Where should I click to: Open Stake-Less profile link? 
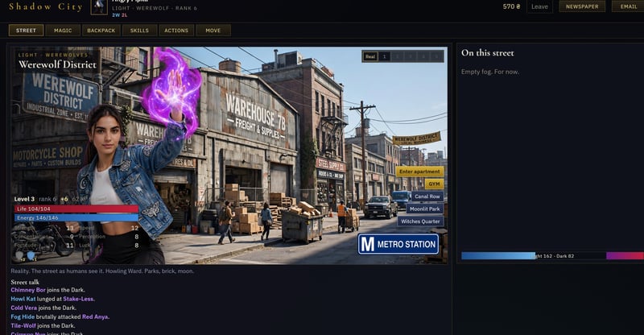(x=78, y=299)
